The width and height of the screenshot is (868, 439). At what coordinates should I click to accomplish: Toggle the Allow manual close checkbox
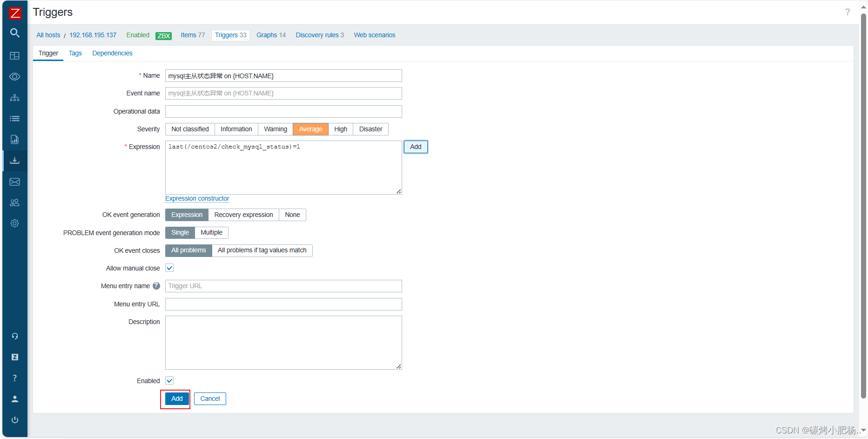169,268
